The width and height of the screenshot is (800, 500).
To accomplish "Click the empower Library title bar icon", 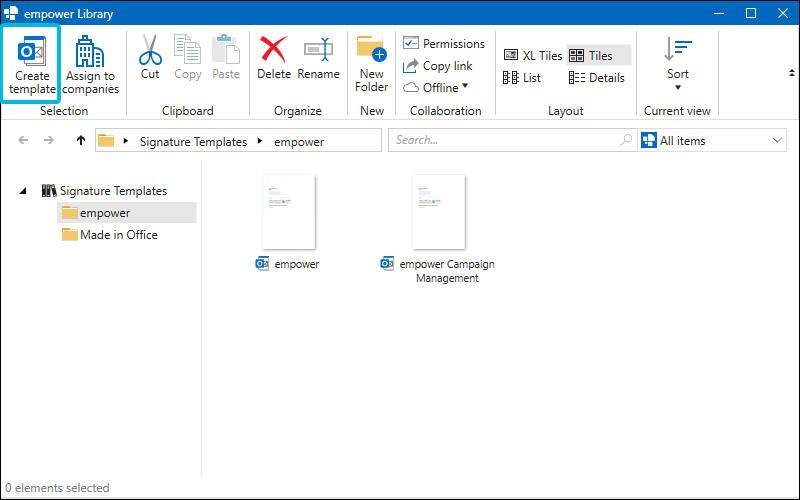I will [x=11, y=13].
